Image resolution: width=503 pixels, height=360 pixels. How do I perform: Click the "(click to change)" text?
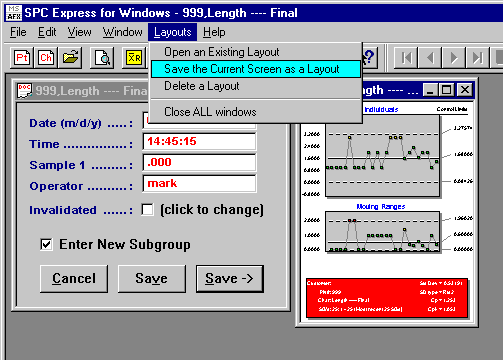tap(212, 210)
